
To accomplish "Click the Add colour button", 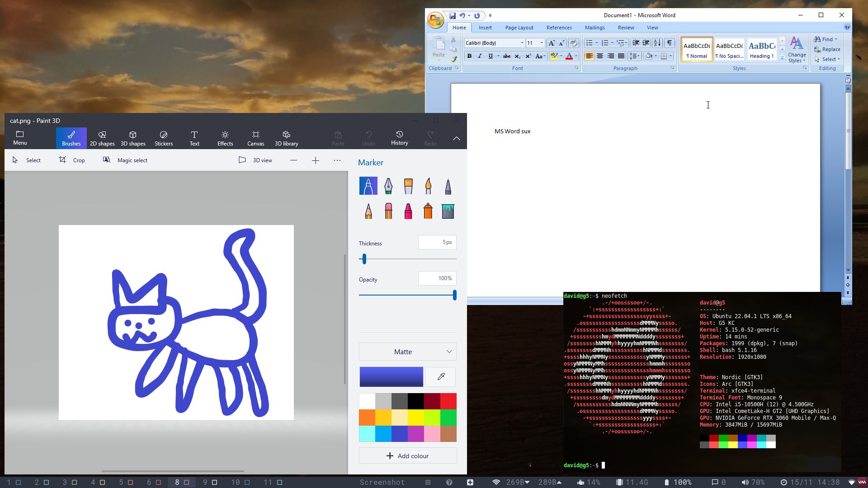I will click(x=407, y=455).
